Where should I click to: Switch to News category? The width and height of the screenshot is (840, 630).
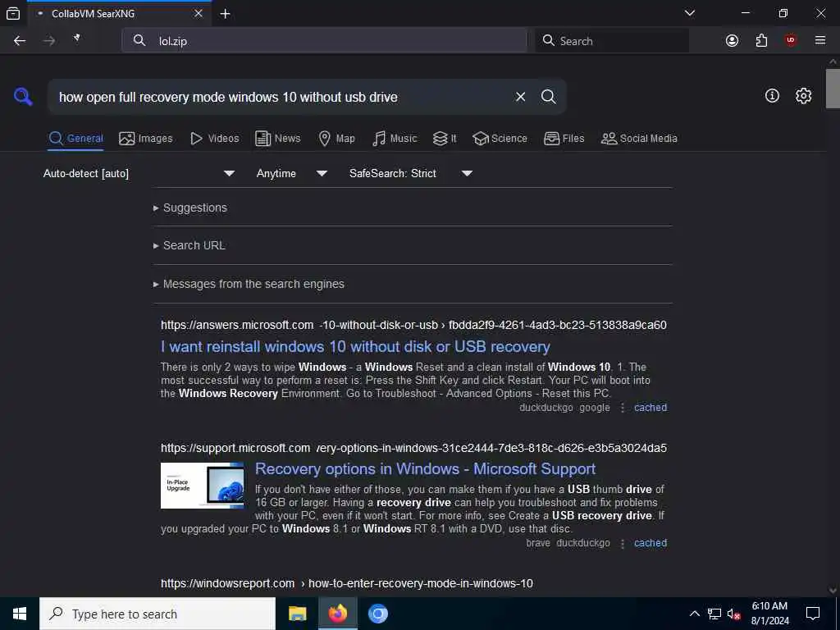[x=278, y=138]
